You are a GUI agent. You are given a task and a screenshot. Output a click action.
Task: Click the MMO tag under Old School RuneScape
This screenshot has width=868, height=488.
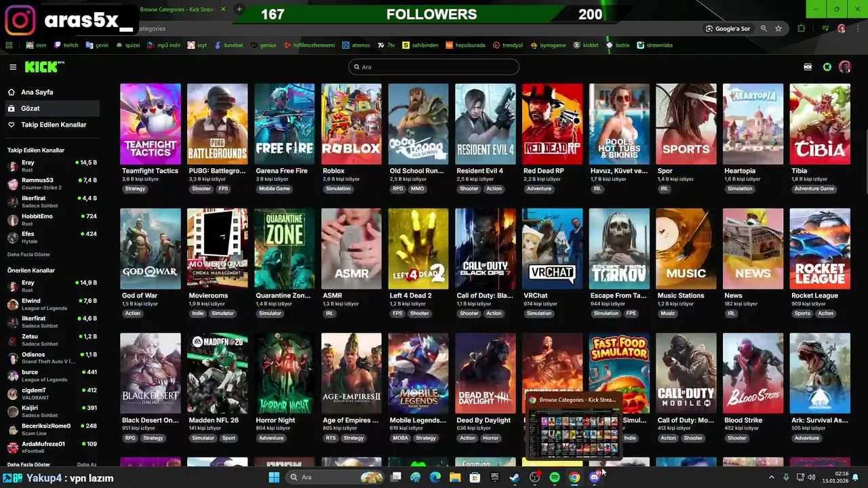click(x=418, y=188)
